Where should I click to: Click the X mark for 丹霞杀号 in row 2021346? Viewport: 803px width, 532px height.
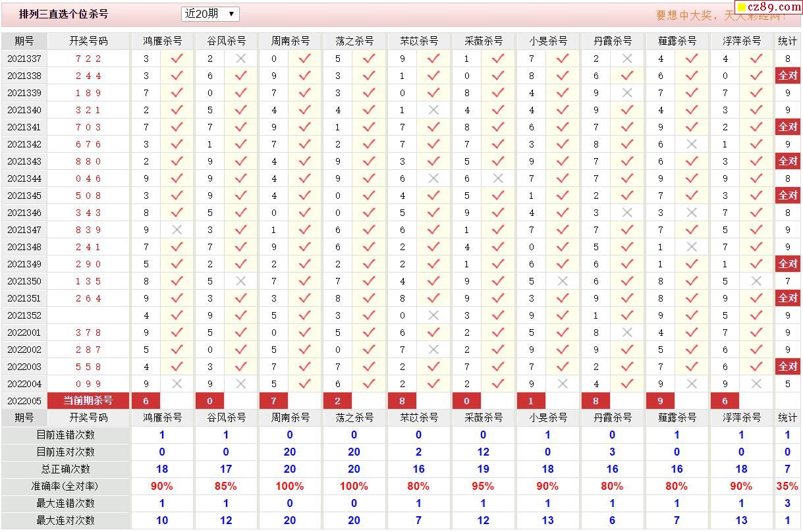(627, 213)
